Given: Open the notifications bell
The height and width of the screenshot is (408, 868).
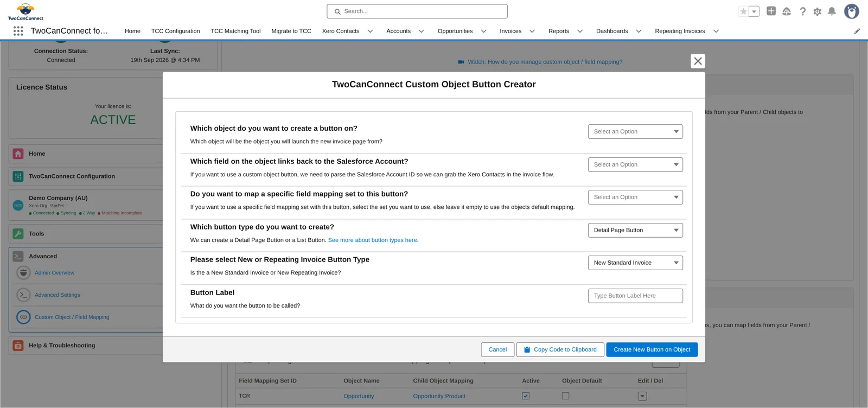Looking at the screenshot, I should pos(832,11).
